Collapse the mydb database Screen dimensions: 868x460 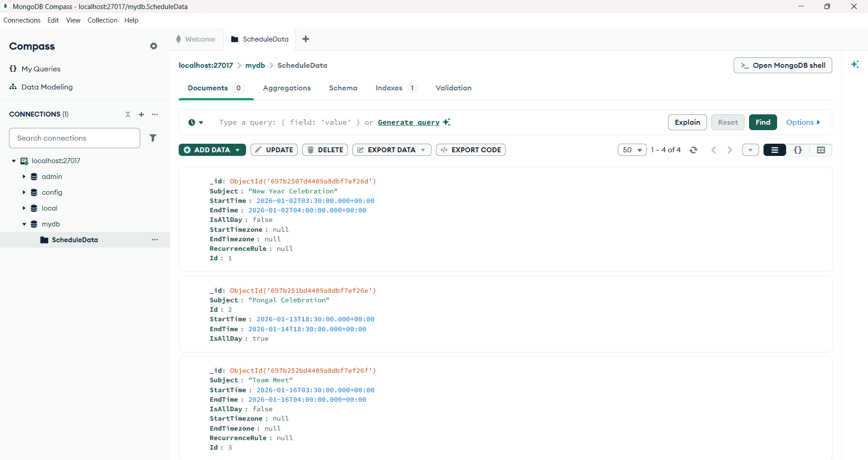pos(24,224)
